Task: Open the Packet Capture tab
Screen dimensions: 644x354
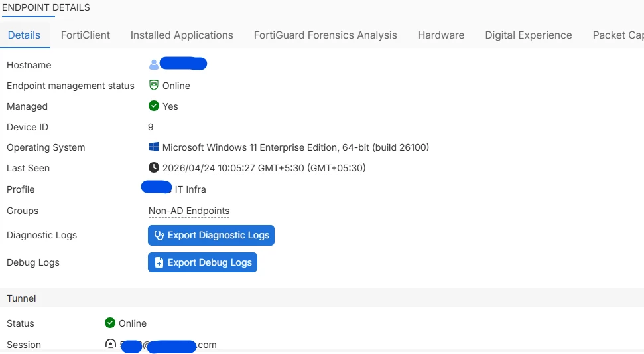Action: click(x=618, y=35)
